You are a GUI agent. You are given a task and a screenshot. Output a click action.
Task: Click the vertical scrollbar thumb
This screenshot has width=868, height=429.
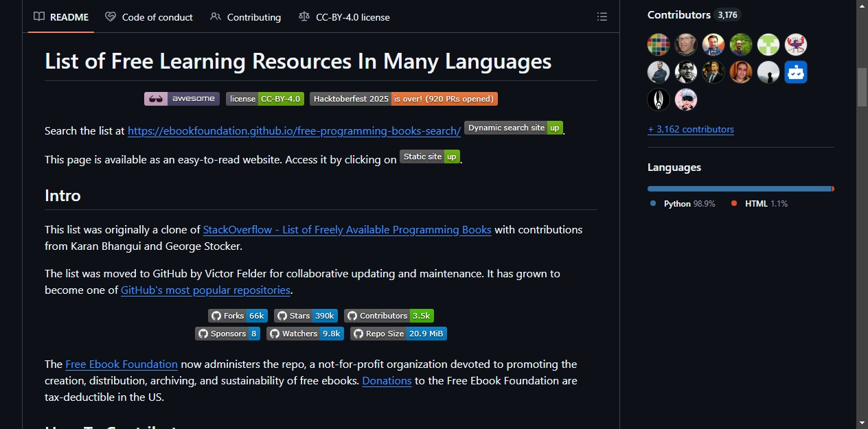point(862,86)
